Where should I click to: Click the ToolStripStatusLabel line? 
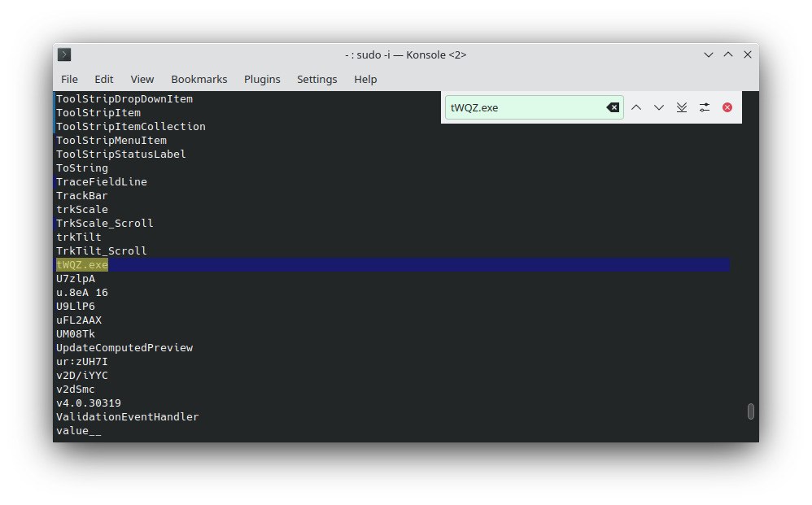[x=120, y=155]
